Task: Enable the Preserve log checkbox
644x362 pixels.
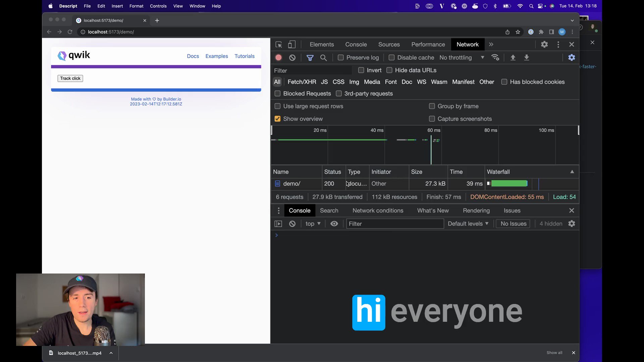Action: [x=341, y=58]
